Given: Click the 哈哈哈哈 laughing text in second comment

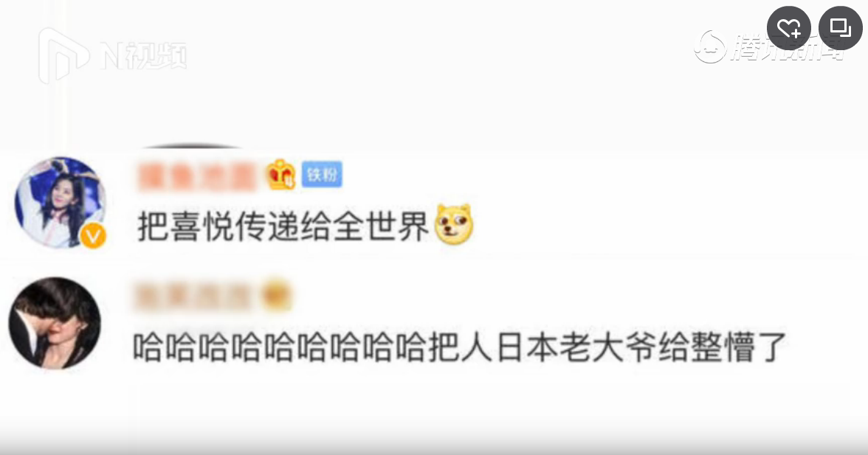Looking at the screenshot, I should [280, 347].
